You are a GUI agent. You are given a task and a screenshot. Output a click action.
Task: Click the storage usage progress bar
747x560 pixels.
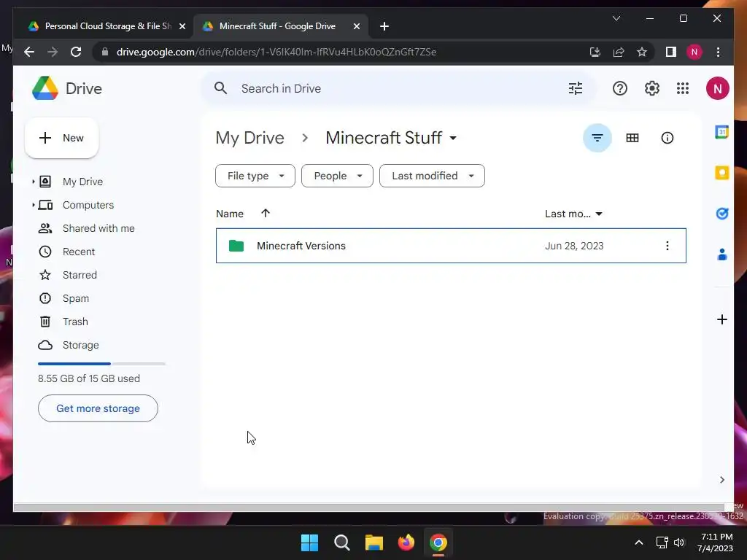[x=101, y=364]
